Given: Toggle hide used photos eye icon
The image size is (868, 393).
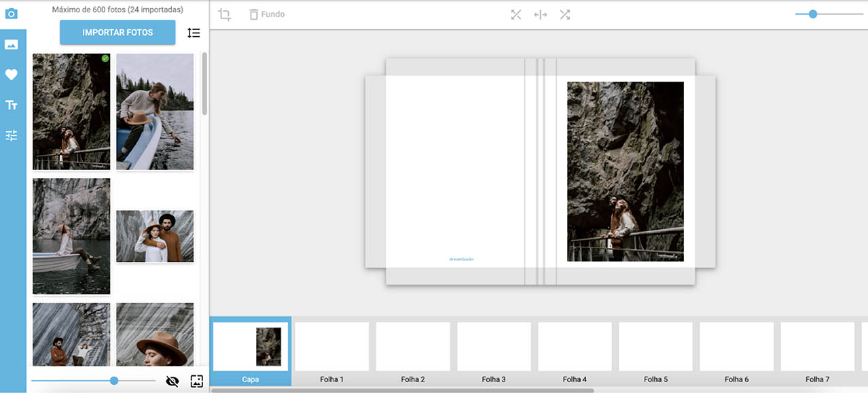Looking at the screenshot, I should (173, 381).
